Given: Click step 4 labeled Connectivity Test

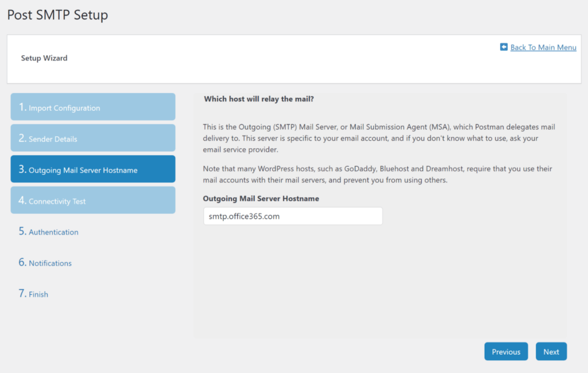Looking at the screenshot, I should 92,200.
